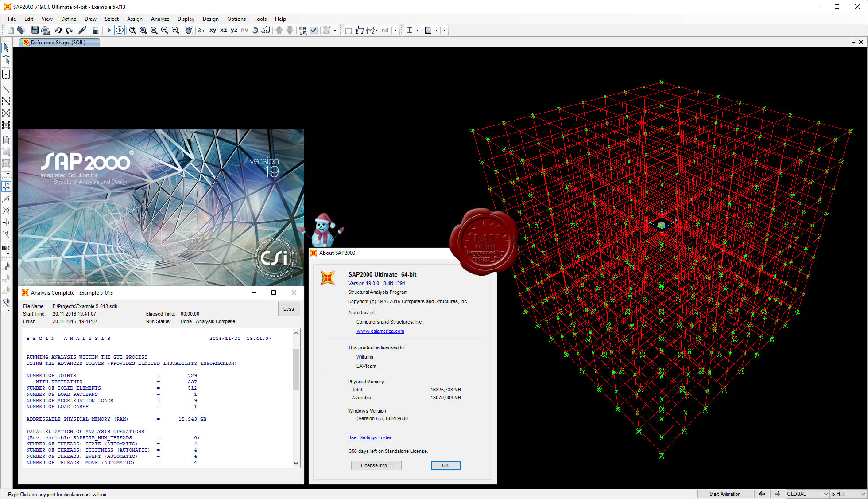
Task: Click the License Info... button
Action: point(376,465)
